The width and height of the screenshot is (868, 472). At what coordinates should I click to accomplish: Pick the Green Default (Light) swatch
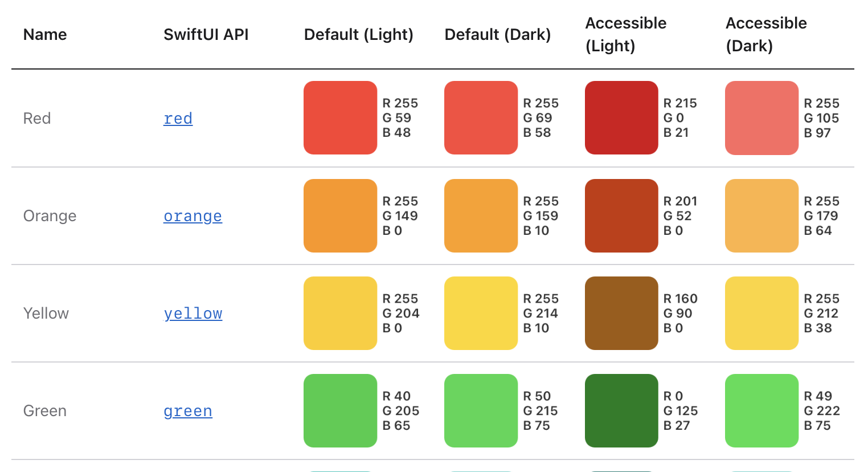tap(340, 410)
